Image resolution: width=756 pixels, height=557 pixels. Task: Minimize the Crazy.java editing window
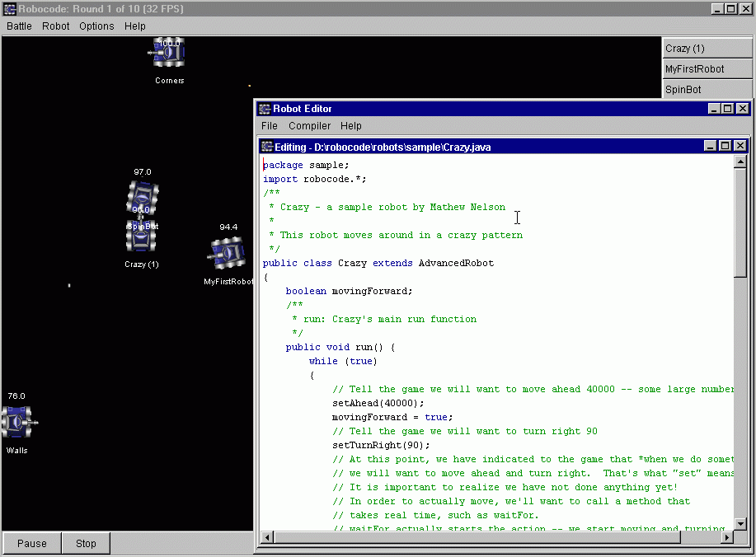coord(710,146)
